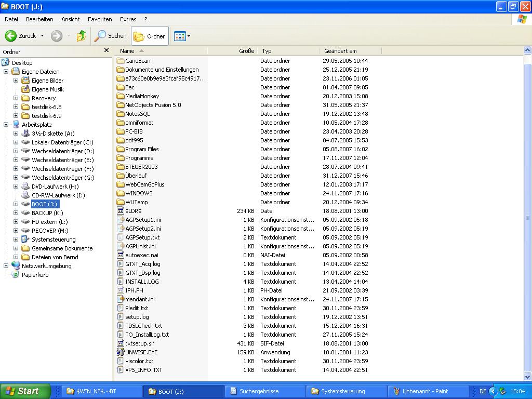Viewport: 532px width, 399px height.
Task: Open the Ansicht menu
Action: (71, 19)
